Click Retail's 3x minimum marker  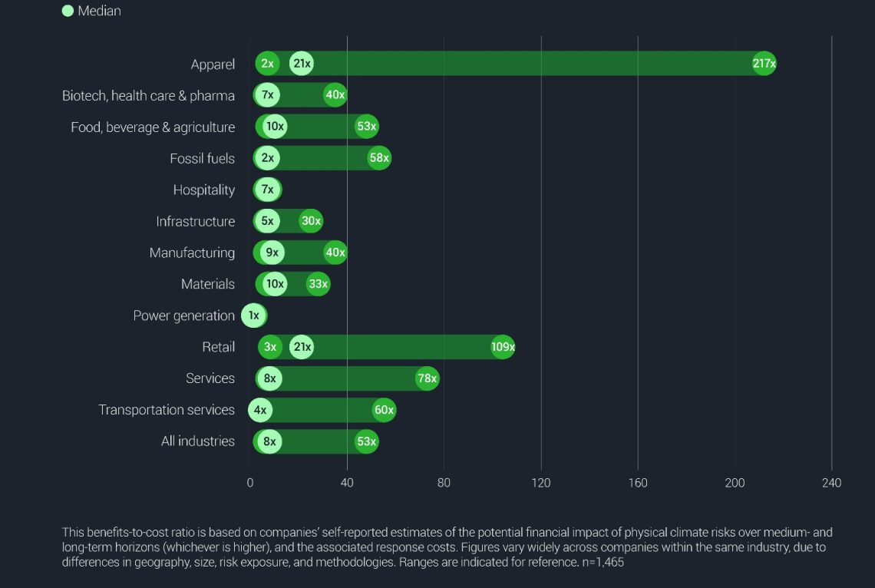(270, 347)
